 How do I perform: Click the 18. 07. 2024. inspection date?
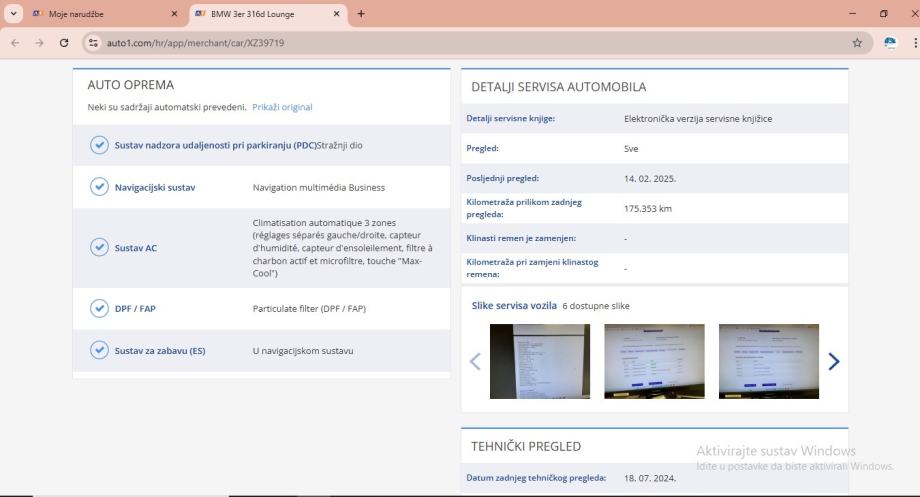(650, 478)
